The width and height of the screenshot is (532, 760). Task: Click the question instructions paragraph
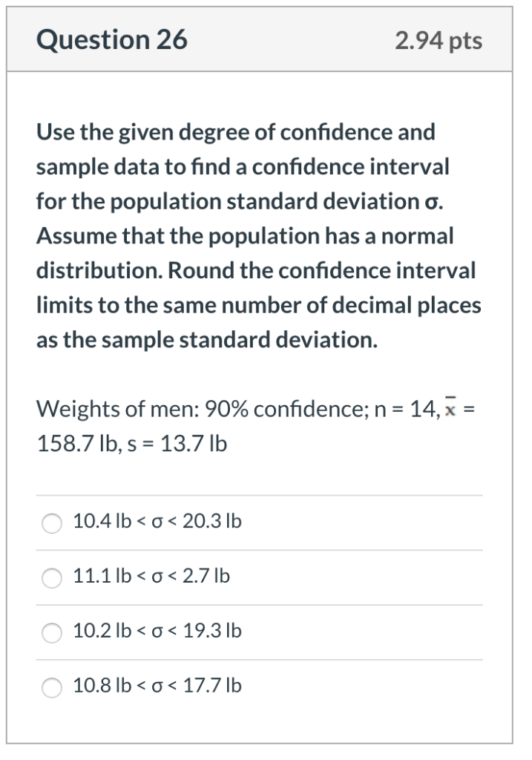[x=259, y=237]
